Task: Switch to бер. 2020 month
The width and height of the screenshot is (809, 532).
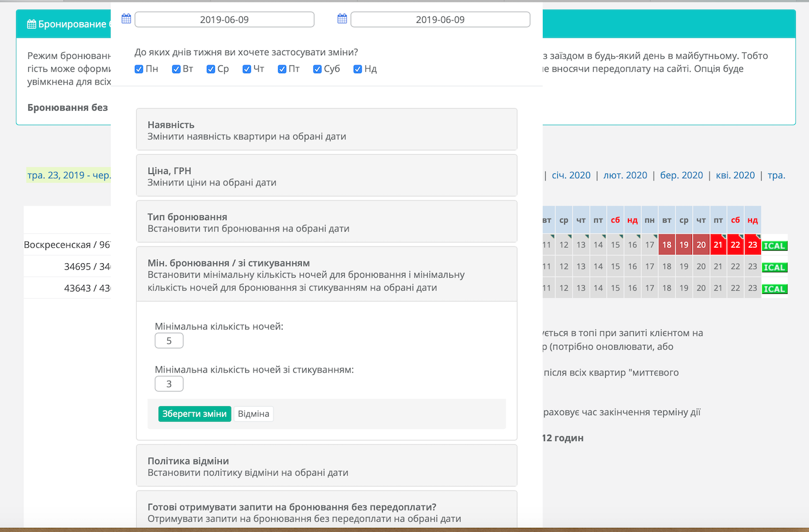Action: click(681, 175)
